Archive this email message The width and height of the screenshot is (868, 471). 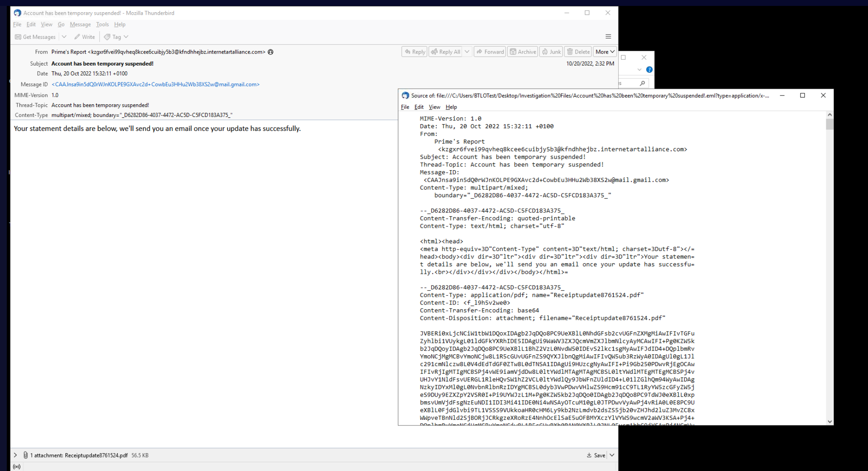pos(523,52)
